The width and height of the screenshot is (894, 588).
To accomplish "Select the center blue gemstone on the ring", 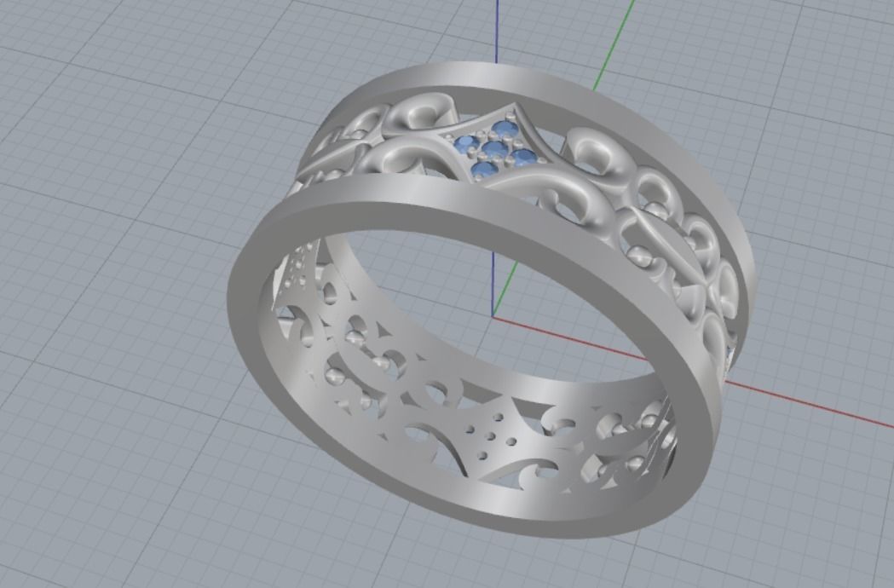I will click(494, 149).
